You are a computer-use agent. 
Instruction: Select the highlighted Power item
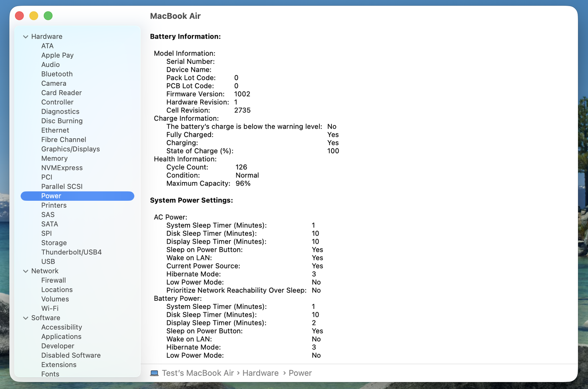[x=78, y=196]
